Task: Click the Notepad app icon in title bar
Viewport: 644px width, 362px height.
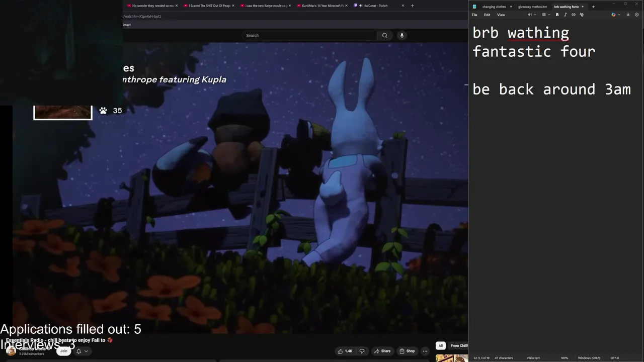Action: [x=474, y=7]
